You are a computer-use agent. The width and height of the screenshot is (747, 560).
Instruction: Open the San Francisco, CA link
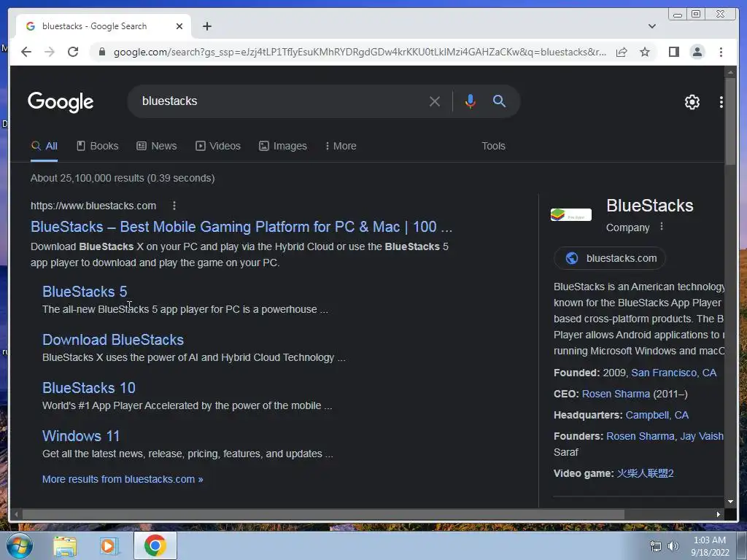(x=673, y=373)
